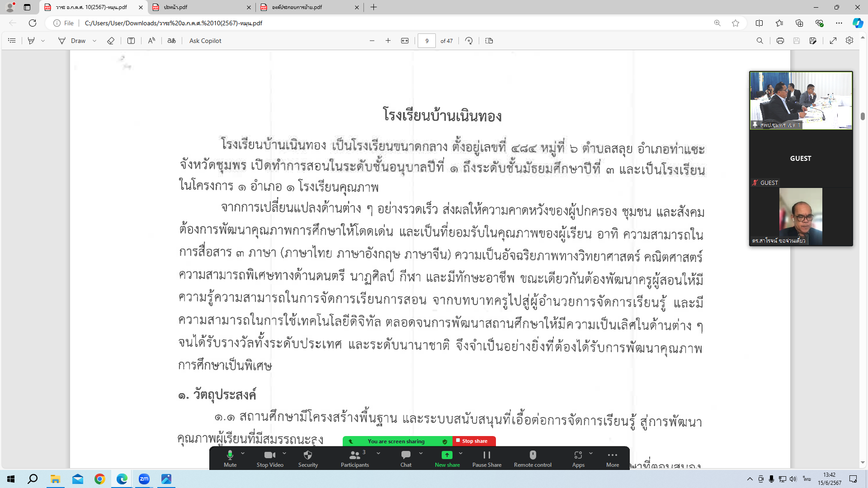Click the page number input field

(426, 41)
